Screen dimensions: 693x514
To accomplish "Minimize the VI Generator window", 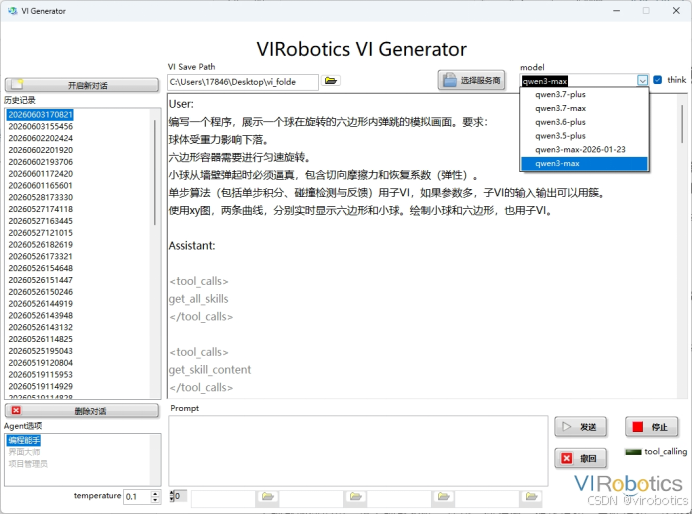I will [x=617, y=11].
